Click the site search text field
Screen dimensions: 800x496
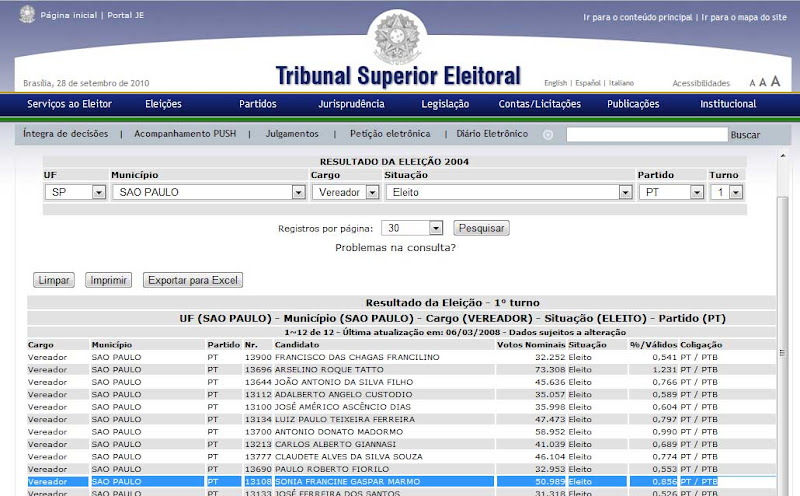647,135
